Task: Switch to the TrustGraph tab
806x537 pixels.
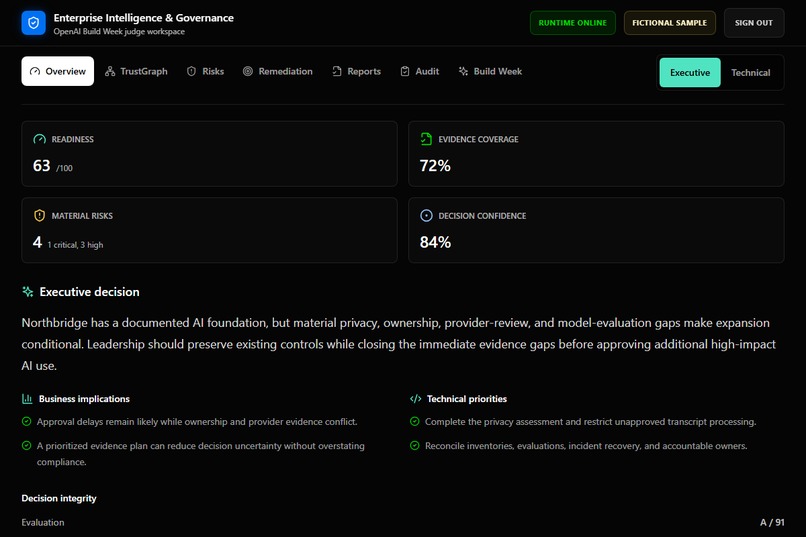Action: (x=136, y=71)
